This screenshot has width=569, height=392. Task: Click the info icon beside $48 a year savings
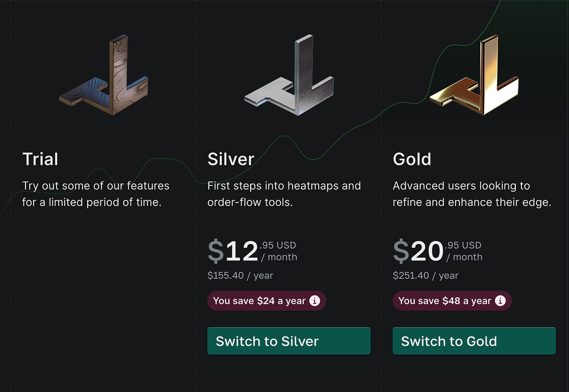[x=500, y=301]
